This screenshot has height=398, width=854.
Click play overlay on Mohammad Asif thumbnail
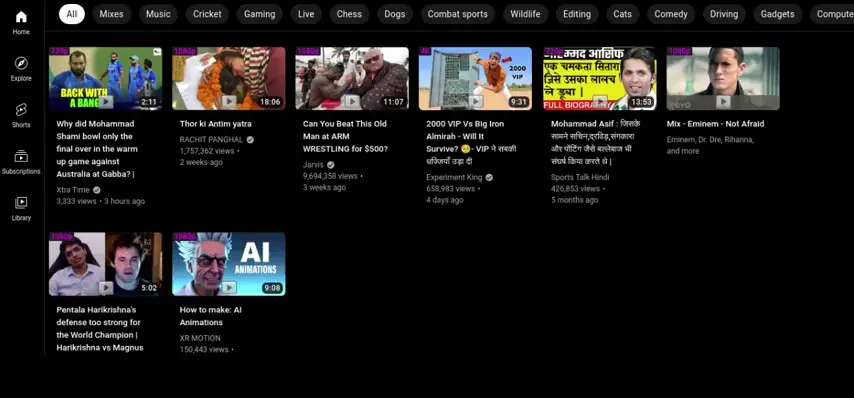click(600, 101)
